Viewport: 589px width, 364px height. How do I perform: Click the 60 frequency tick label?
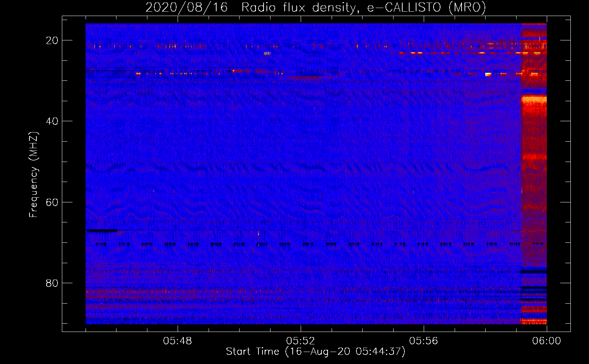(x=52, y=202)
